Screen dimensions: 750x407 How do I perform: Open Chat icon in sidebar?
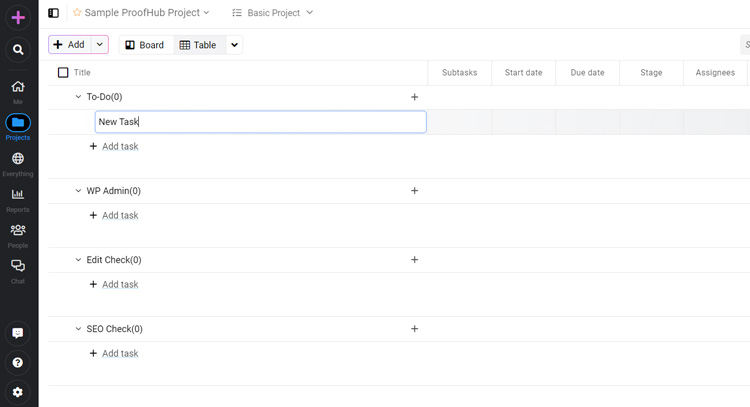coord(18,267)
